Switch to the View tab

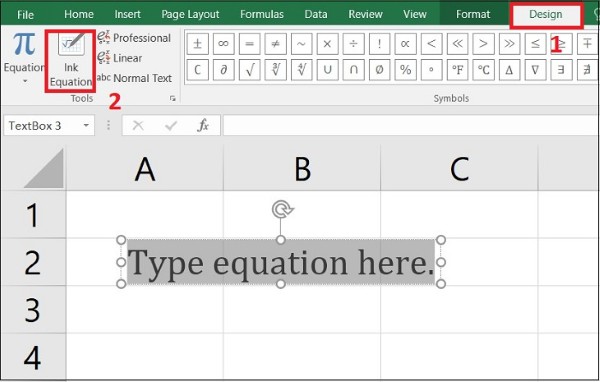click(x=414, y=15)
